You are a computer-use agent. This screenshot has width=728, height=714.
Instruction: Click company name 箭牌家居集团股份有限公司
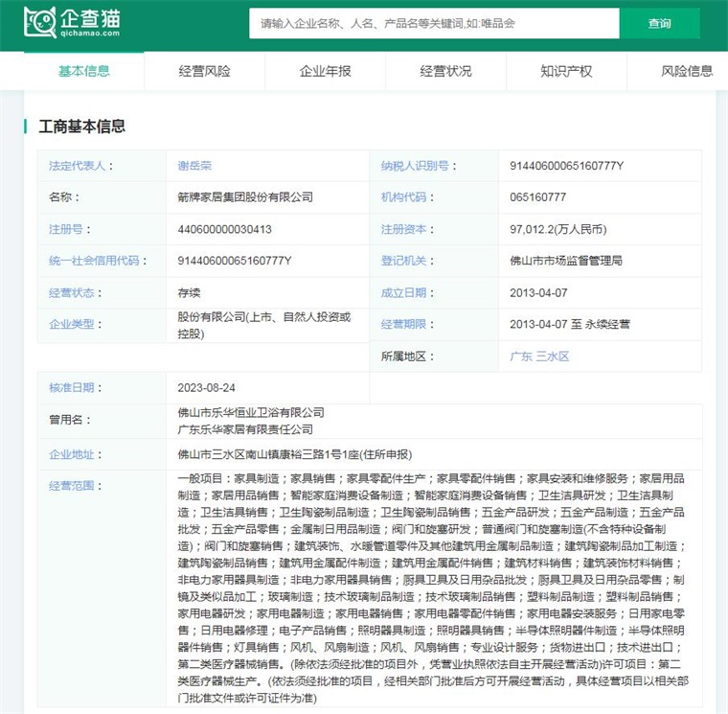245,197
